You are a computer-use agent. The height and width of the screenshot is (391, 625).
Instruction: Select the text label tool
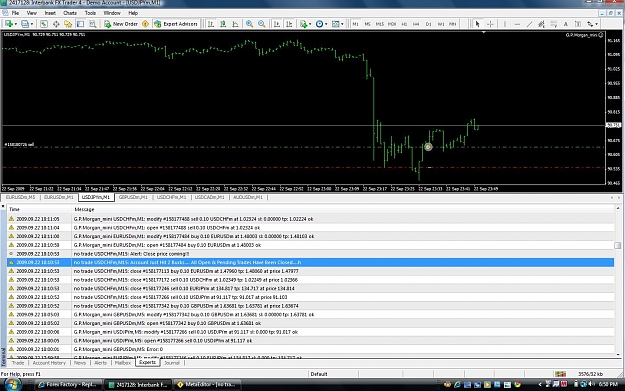point(565,24)
